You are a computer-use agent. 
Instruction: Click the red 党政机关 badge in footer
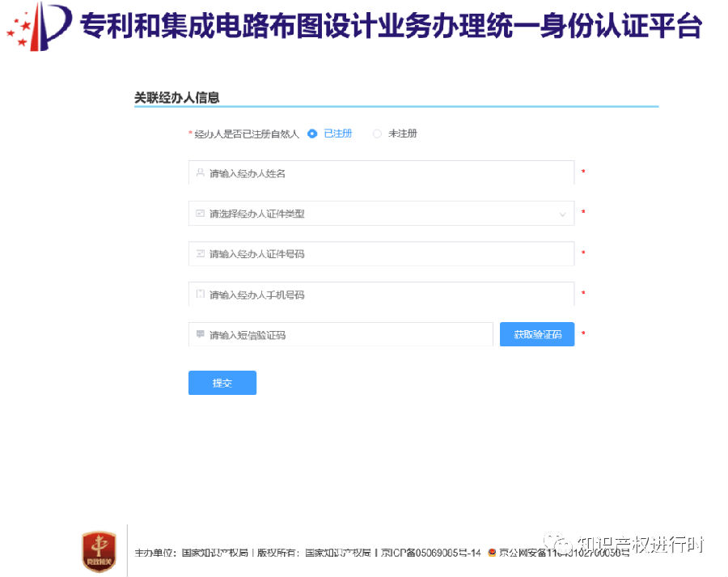[x=99, y=551]
